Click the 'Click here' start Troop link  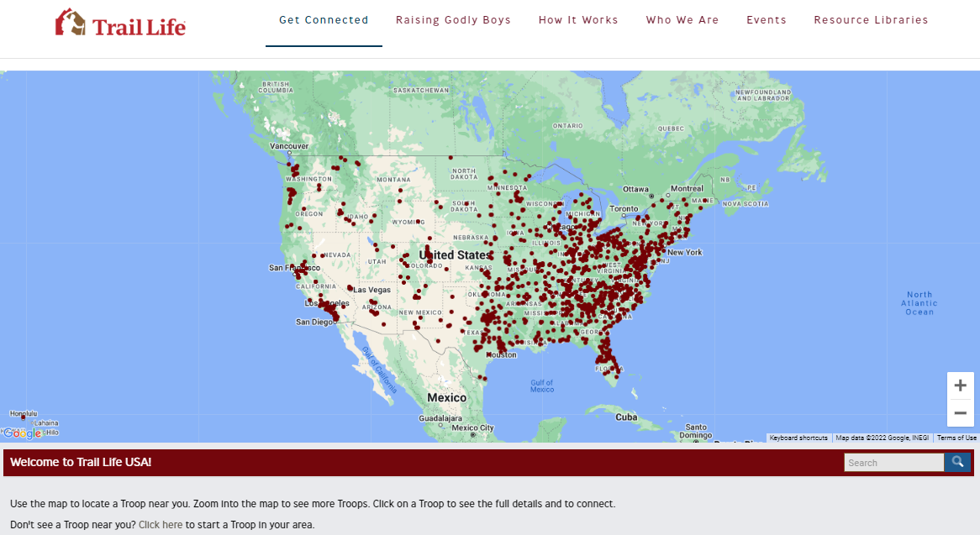161,524
